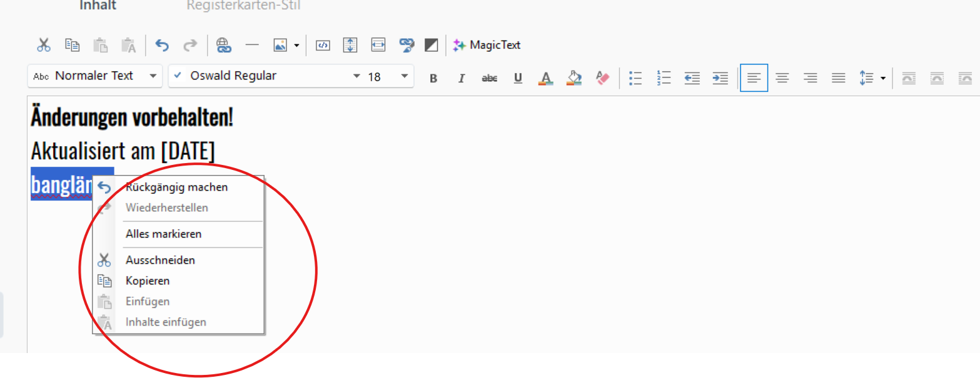The height and width of the screenshot is (378, 980).
Task: Open the Oswald Regular font dropdown
Action: coord(267,76)
